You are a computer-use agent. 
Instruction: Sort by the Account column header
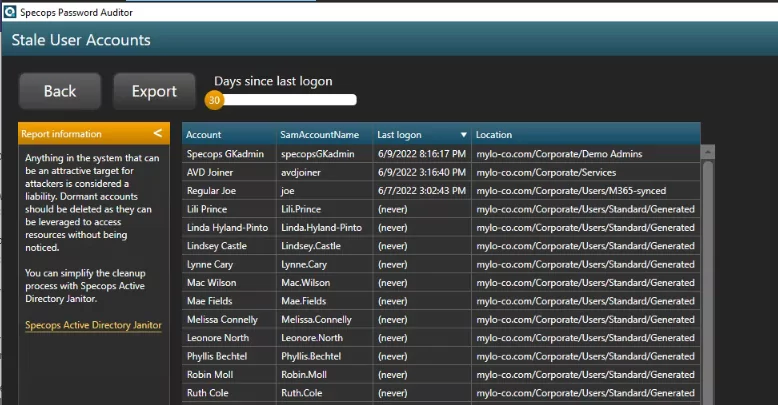pyautogui.click(x=229, y=135)
